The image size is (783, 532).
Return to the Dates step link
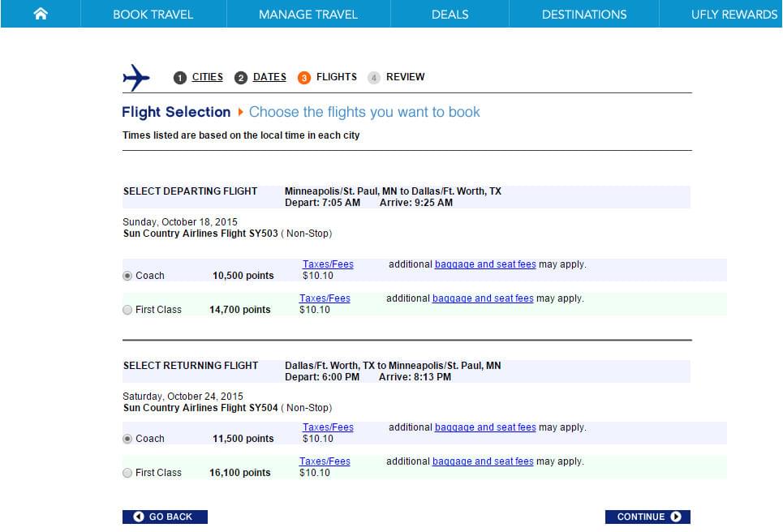[x=269, y=77]
